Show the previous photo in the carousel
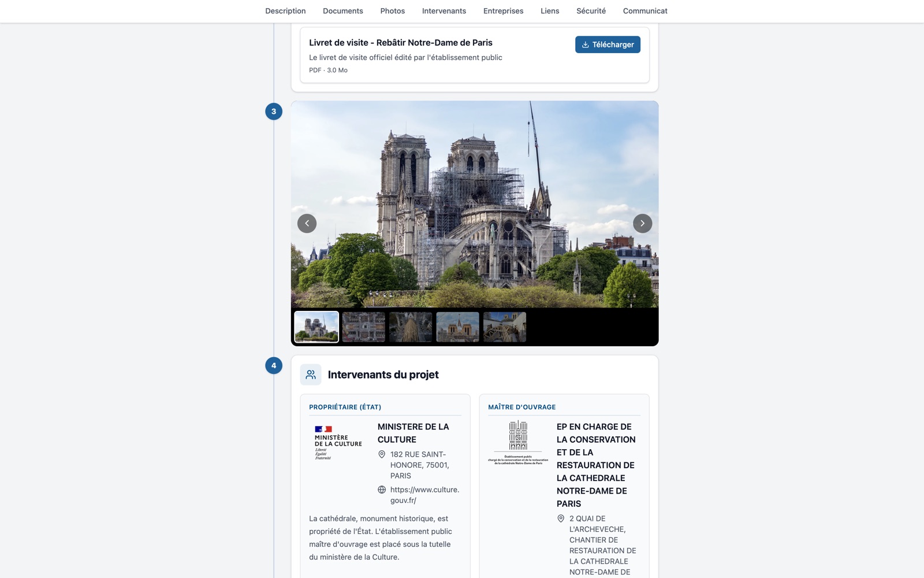924x578 pixels. click(x=307, y=223)
